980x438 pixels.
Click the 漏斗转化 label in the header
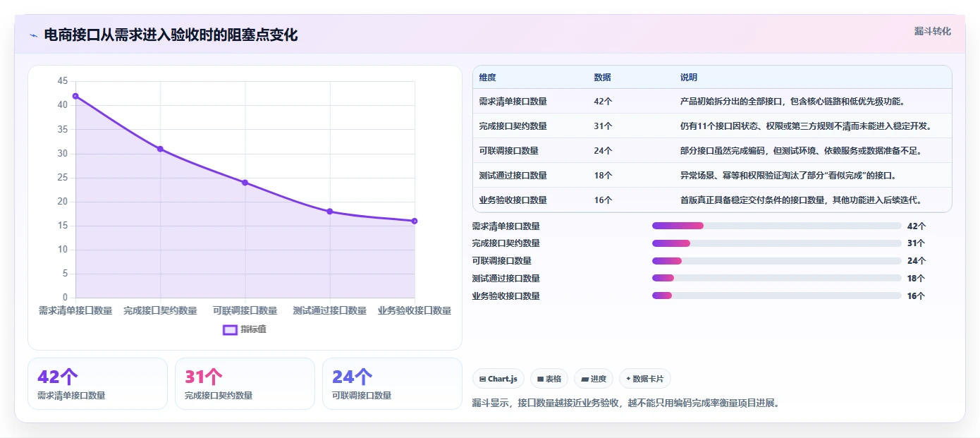[x=932, y=32]
